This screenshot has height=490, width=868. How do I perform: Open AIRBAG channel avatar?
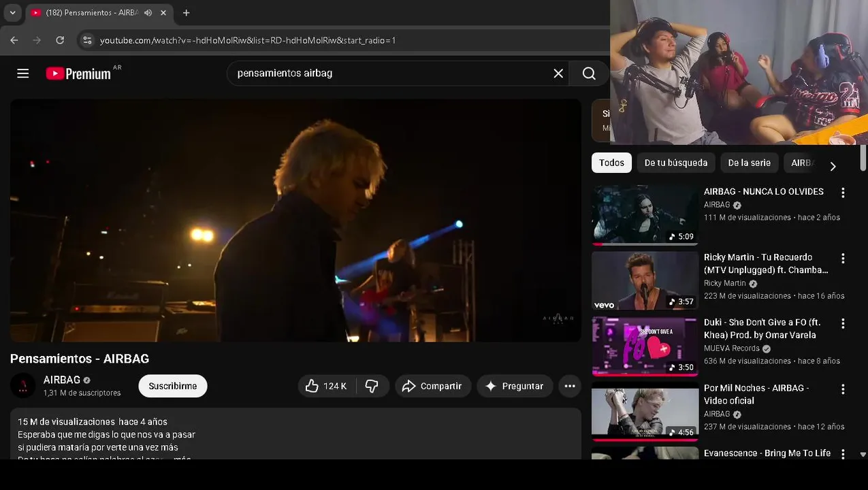click(x=22, y=386)
